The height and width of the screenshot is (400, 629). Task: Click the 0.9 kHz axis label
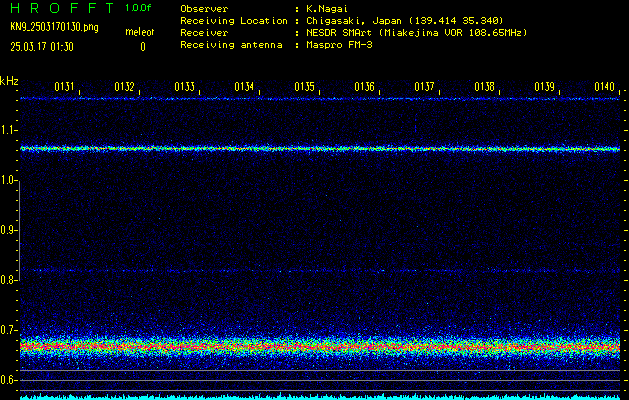[x=8, y=230]
